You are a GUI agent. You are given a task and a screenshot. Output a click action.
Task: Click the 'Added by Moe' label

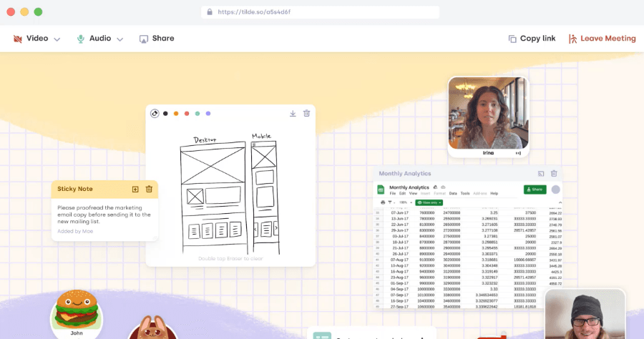[x=75, y=232]
